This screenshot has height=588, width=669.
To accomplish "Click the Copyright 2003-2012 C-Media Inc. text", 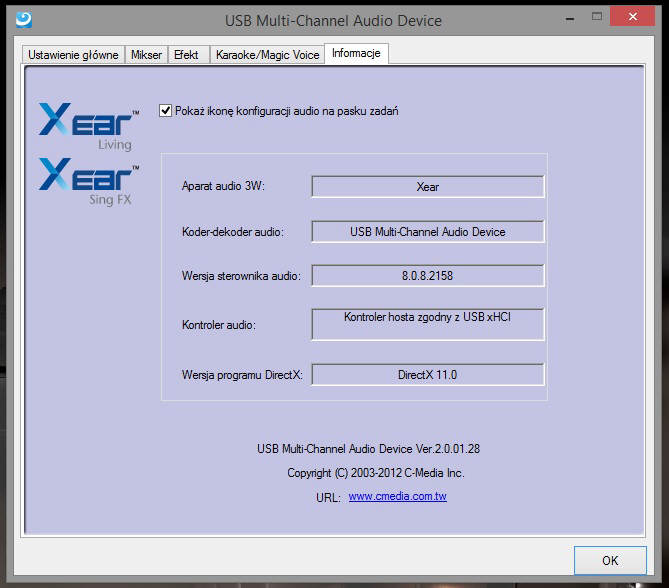I will (x=375, y=472).
